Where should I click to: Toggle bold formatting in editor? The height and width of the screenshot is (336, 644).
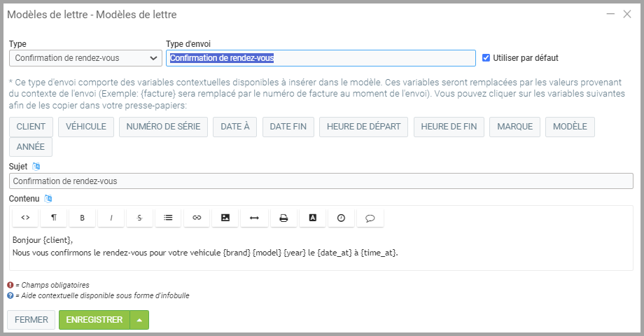(x=83, y=218)
